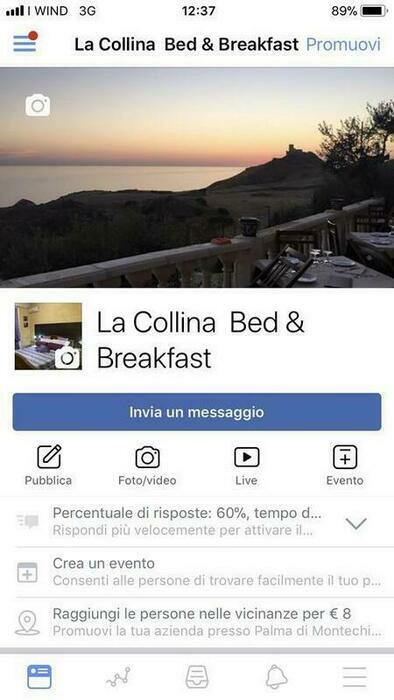394x700 pixels.
Task: Tap the Pubblica compose icon
Action: (49, 457)
